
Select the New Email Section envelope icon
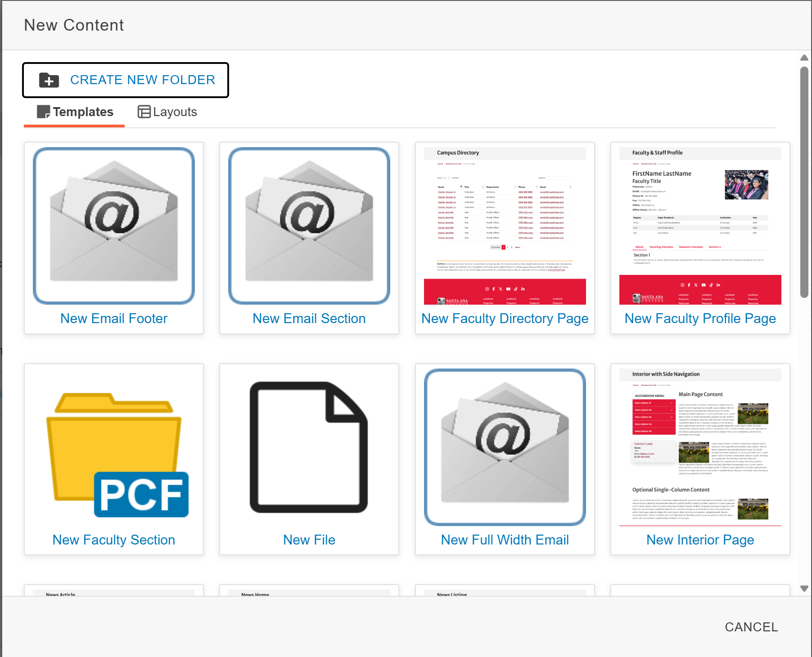[x=309, y=226]
